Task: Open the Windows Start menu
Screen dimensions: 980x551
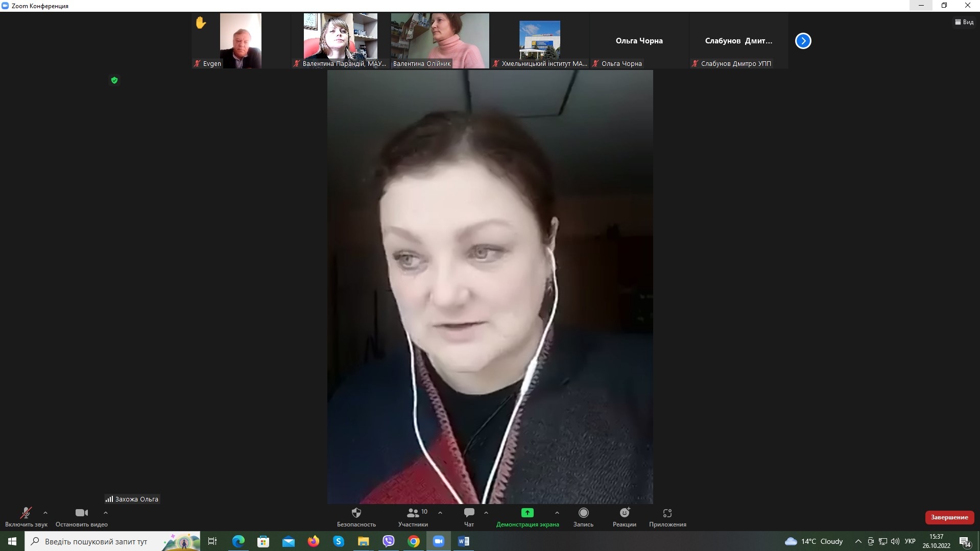Action: pyautogui.click(x=12, y=541)
